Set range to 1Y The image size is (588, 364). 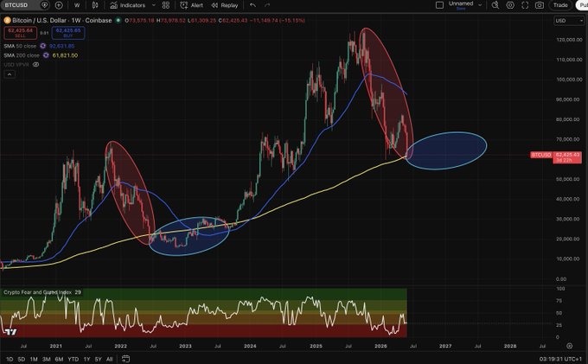pos(86,359)
